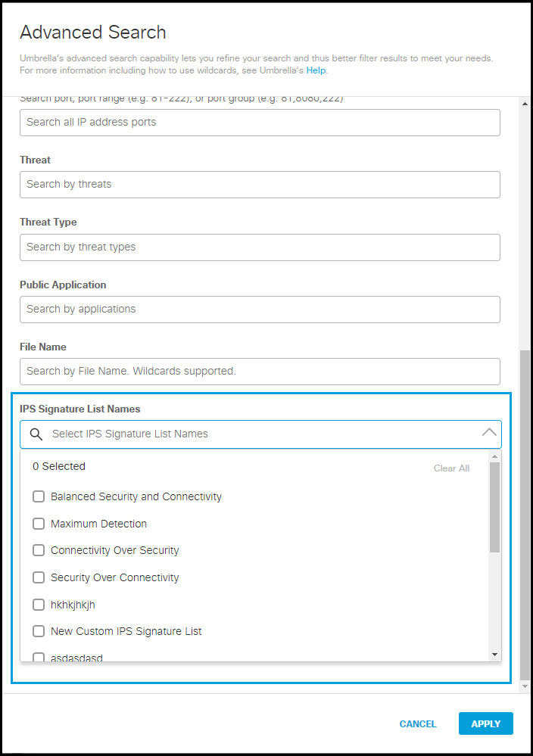Collapse the IPS Signature List Names dropdown chevron

coord(489,433)
